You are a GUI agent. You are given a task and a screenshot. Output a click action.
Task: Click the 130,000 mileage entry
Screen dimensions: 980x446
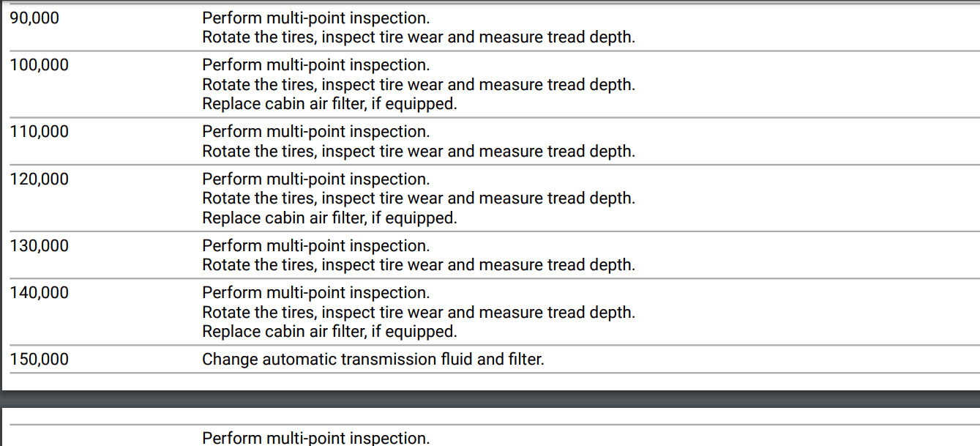click(40, 246)
